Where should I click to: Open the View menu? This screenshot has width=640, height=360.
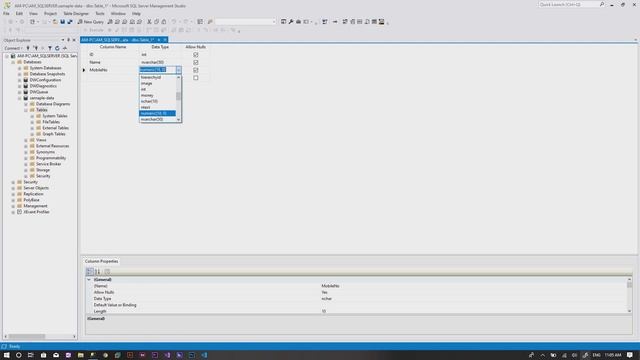(x=33, y=13)
